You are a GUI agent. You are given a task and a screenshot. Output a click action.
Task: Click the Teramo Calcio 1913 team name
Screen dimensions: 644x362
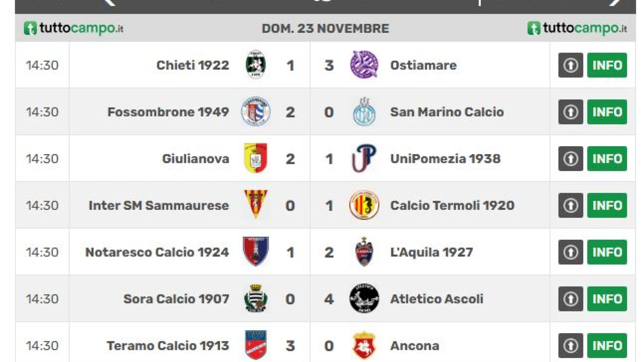[168, 346]
